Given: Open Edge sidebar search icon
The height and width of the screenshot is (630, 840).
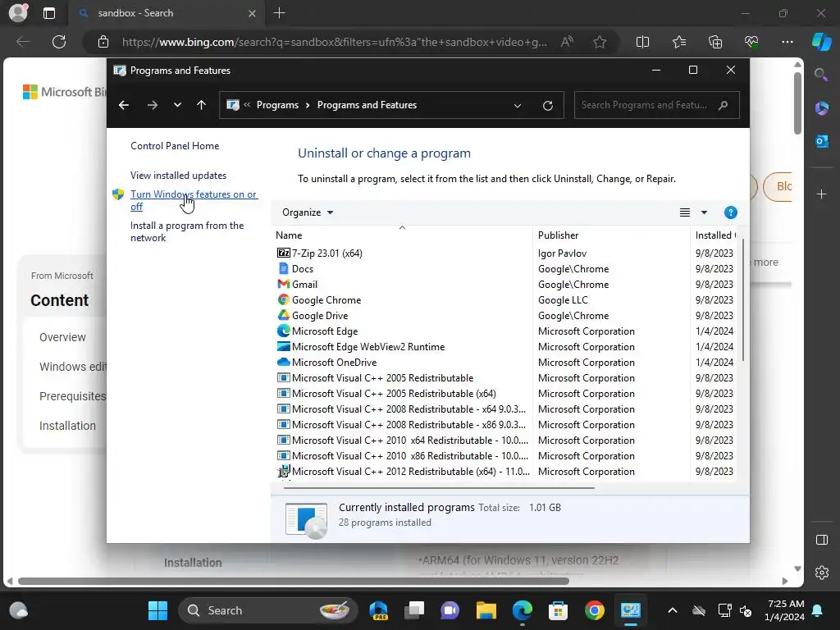Looking at the screenshot, I should coord(821,75).
